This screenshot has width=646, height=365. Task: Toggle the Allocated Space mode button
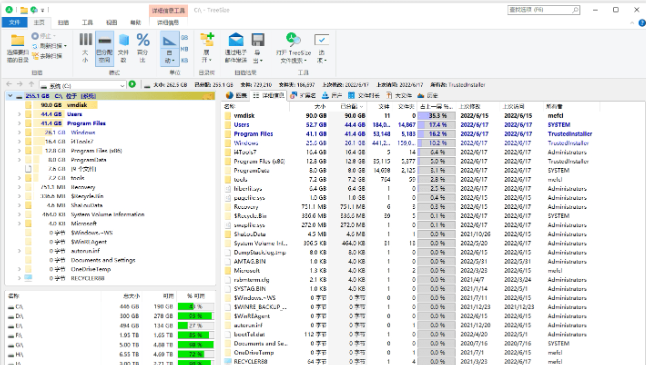[105, 48]
